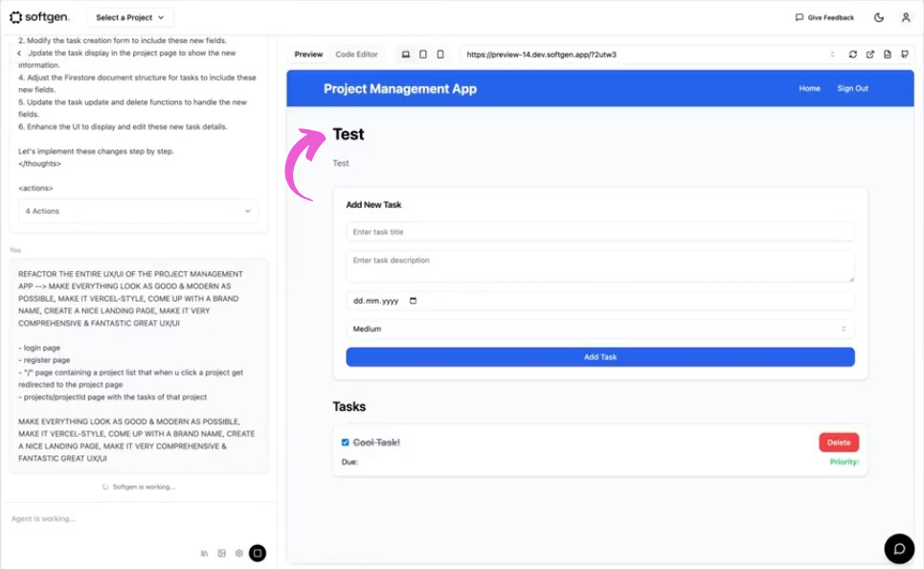Click the grey Test project description text

tap(341, 164)
